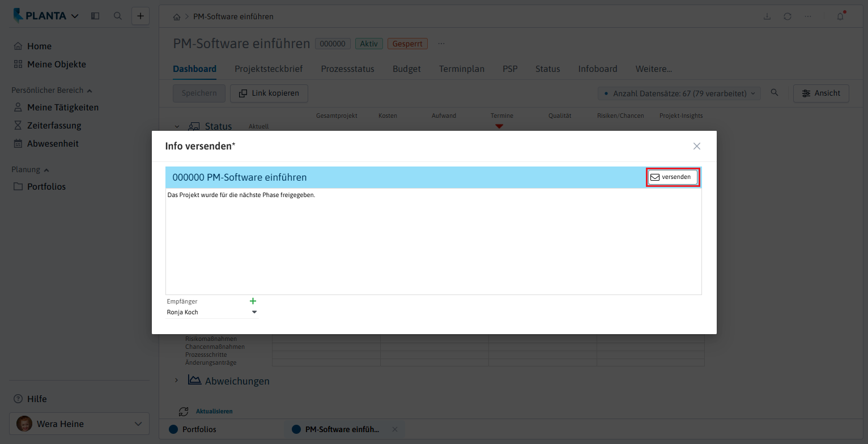Open the Ronja Koch recipient dropdown
868x444 pixels.
pos(254,312)
